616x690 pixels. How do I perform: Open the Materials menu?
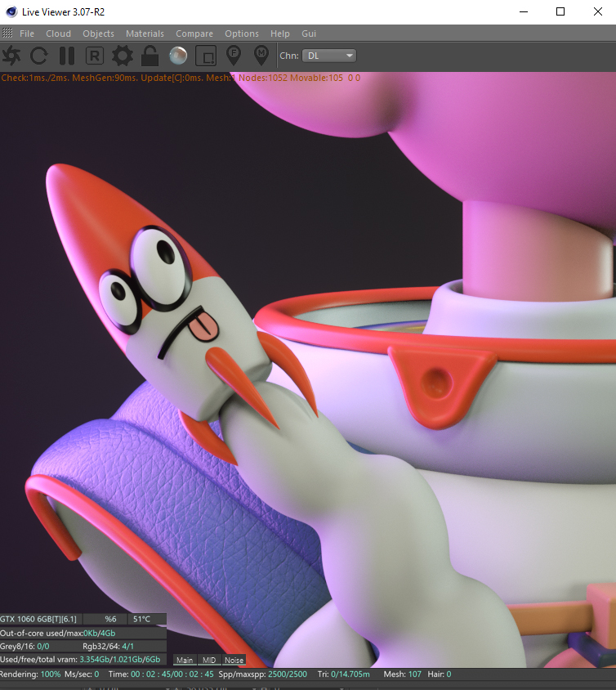[x=145, y=34]
